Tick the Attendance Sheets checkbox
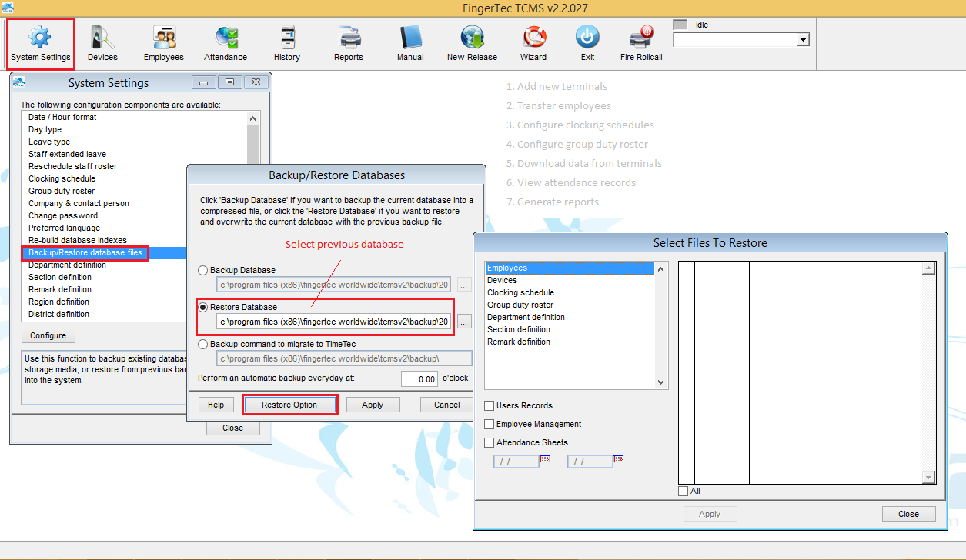Viewport: 966px width, 560px height. [490, 442]
